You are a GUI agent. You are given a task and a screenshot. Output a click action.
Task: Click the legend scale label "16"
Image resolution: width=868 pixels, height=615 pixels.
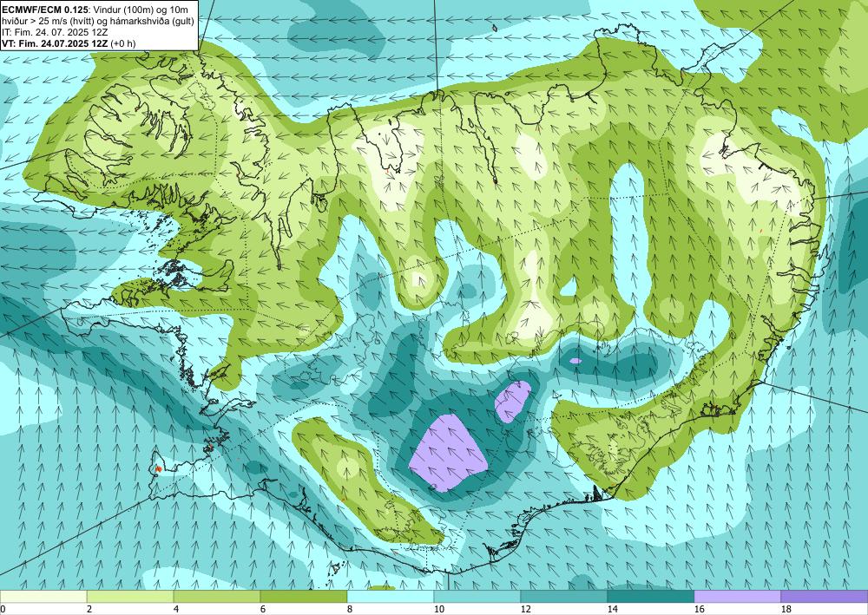click(699, 609)
